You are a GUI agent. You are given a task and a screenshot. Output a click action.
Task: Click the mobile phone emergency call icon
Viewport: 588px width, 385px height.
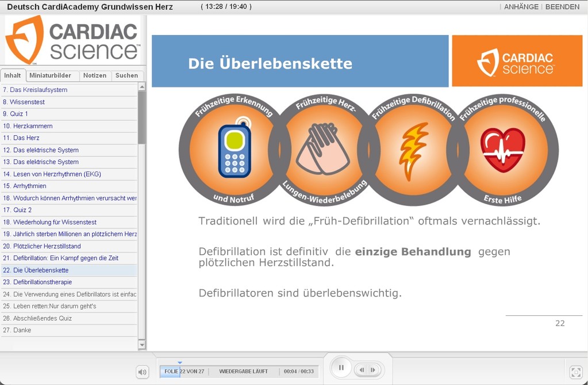(x=235, y=147)
